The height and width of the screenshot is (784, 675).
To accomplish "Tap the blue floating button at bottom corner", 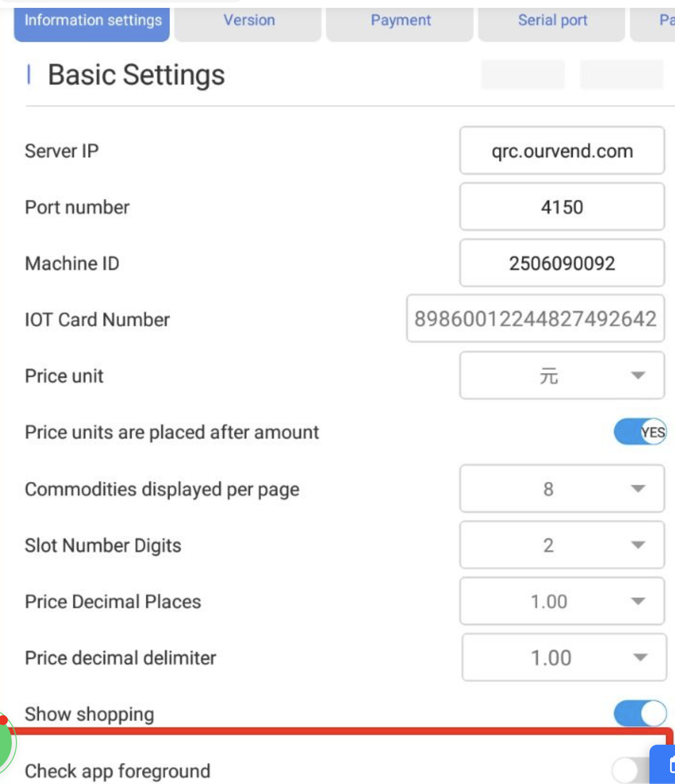I will [x=664, y=765].
